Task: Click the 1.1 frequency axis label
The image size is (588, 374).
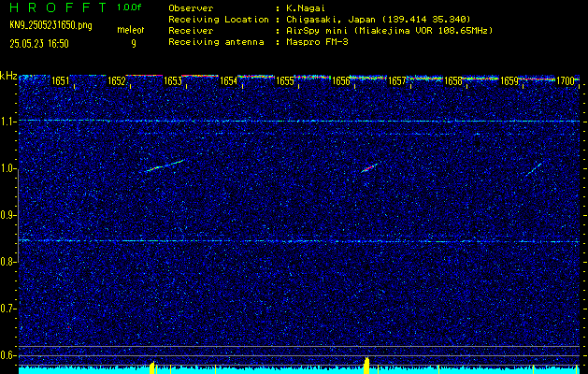Action: point(8,122)
